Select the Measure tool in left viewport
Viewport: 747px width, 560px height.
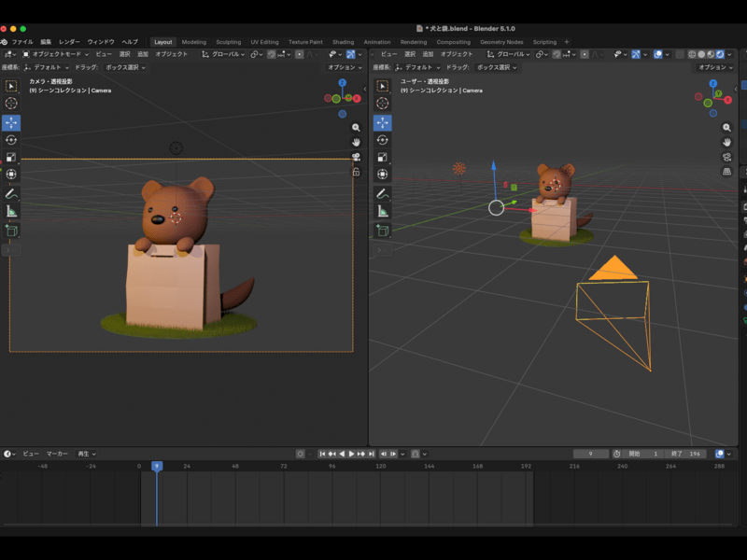tap(11, 211)
